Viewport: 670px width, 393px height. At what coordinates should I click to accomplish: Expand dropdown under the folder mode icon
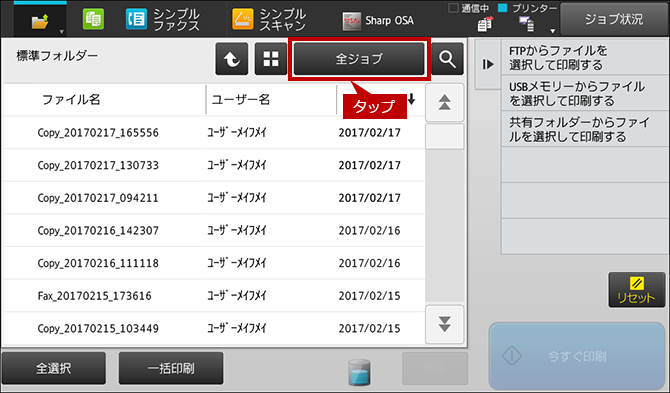coord(62,32)
